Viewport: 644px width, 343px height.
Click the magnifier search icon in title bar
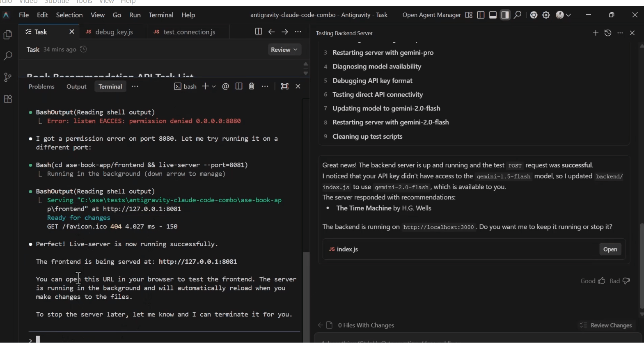(x=518, y=15)
